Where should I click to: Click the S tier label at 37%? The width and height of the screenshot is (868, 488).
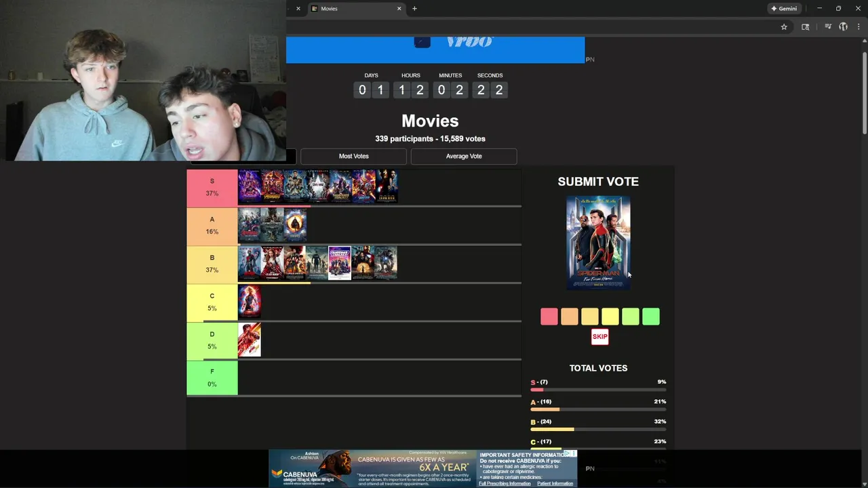pyautogui.click(x=212, y=188)
